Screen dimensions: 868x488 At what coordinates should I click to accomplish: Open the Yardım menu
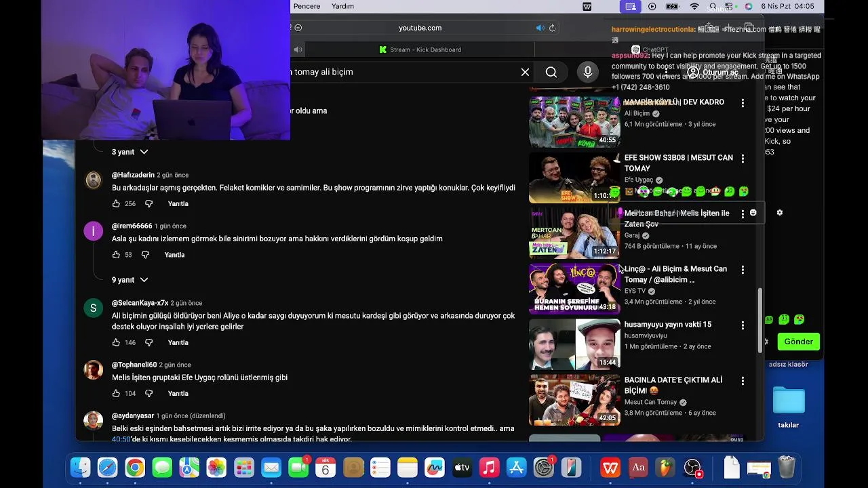coord(342,6)
